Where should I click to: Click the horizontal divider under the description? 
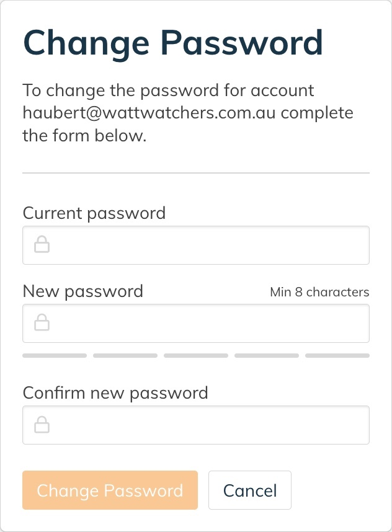(196, 173)
